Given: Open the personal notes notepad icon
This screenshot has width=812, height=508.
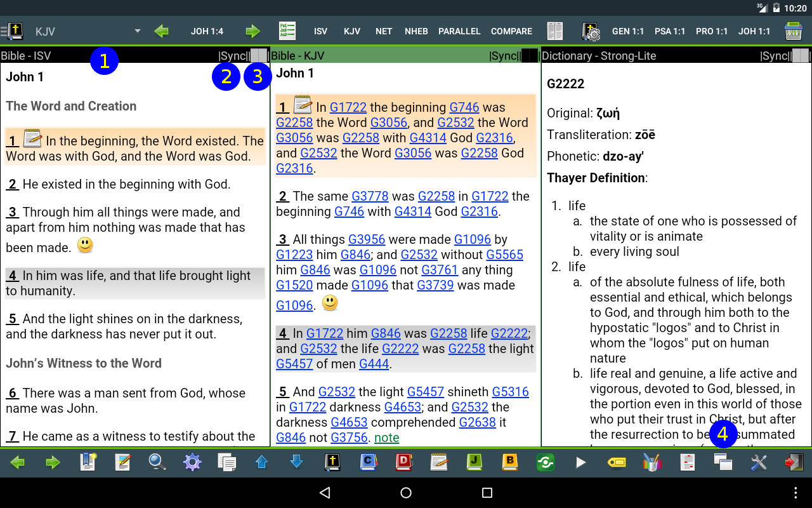Looking at the screenshot, I should pyautogui.click(x=439, y=462).
